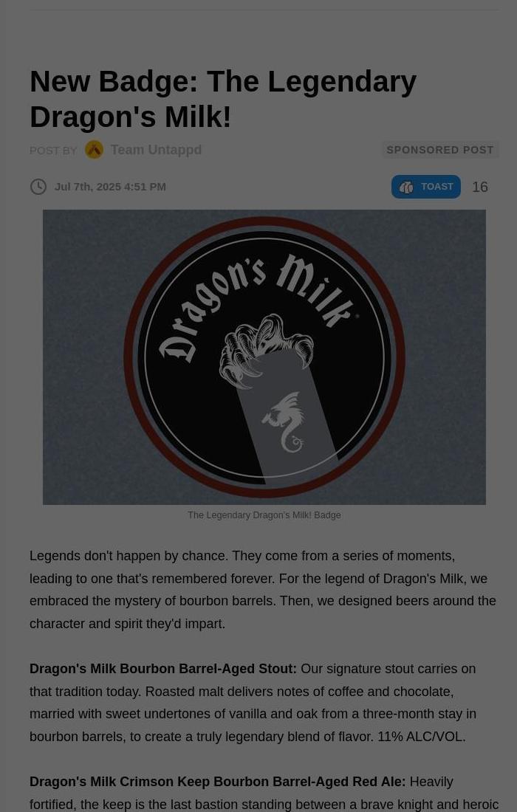
Task: Click the New Badge article title
Action: (x=223, y=99)
